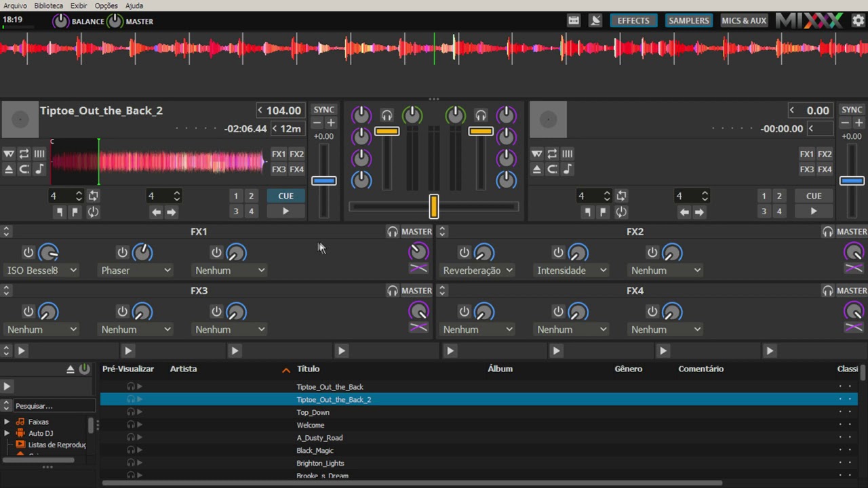Open Opções menu

click(106, 5)
